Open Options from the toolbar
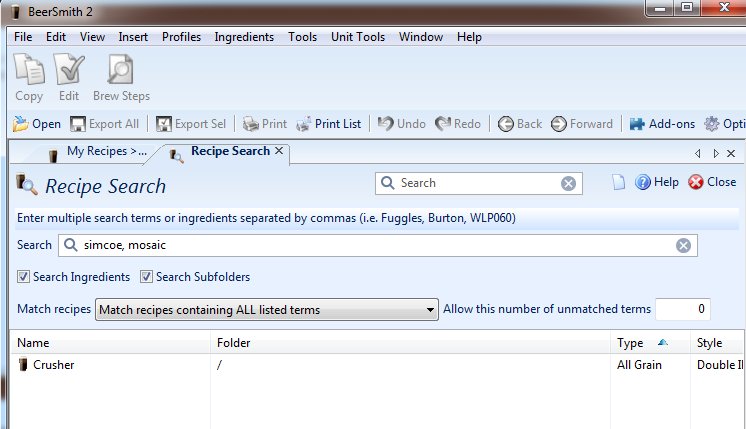 click(x=725, y=124)
